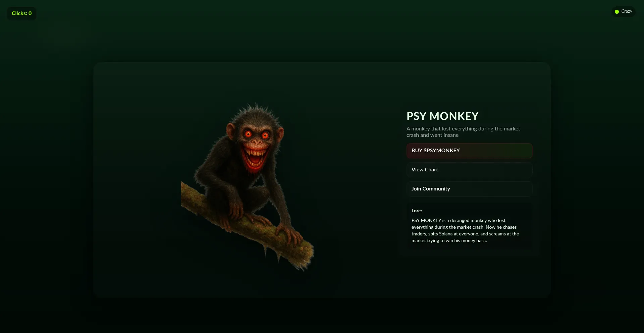Click the Clicks counter badge

(21, 13)
